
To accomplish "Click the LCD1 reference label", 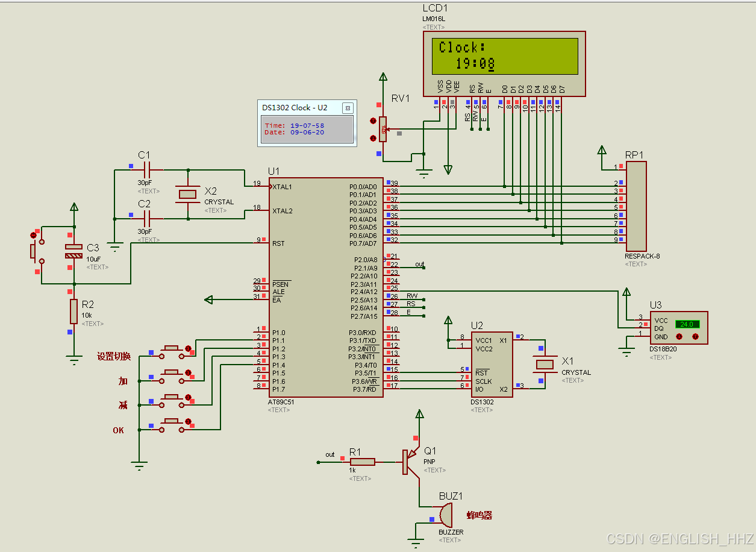I will pos(435,8).
